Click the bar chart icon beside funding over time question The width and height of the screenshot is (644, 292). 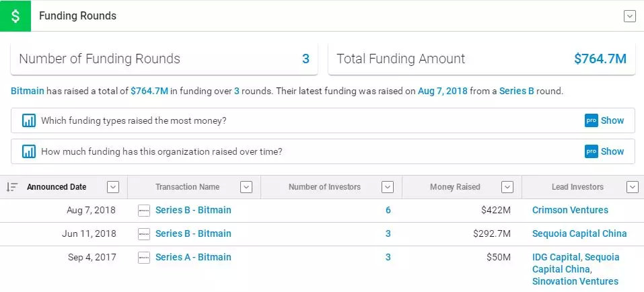tap(29, 151)
